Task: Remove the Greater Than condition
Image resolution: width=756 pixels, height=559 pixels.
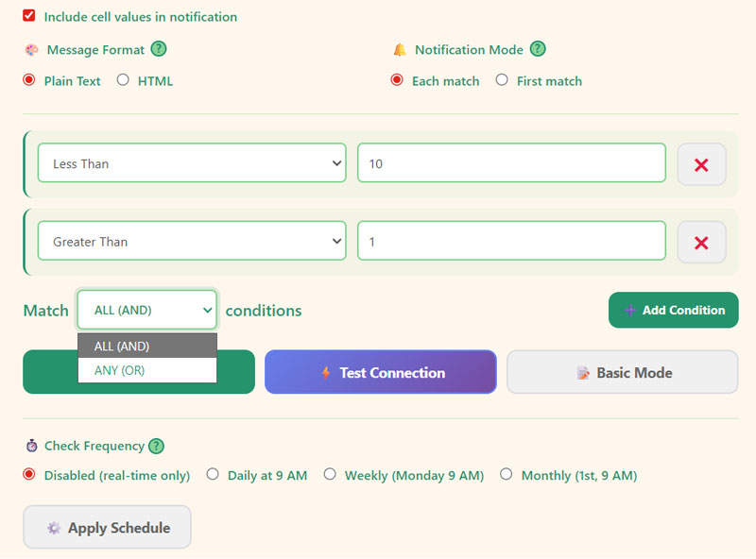Action: [x=701, y=241]
